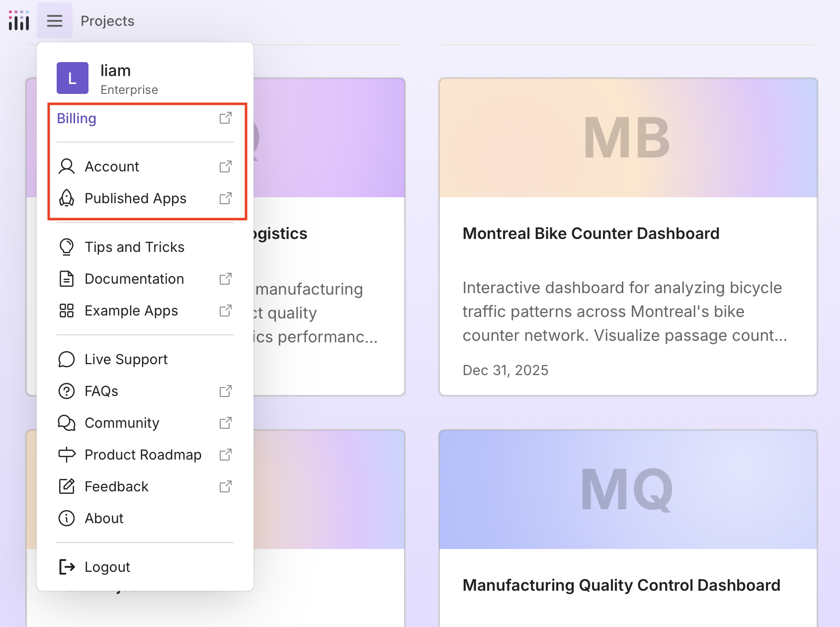Click the Plotly logo
The image size is (840, 627).
[x=18, y=20]
